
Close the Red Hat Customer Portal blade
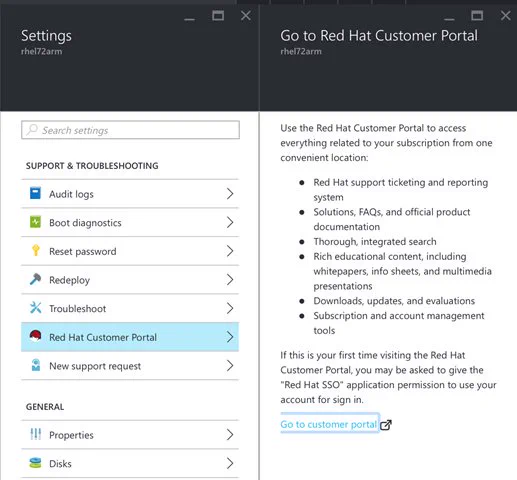click(506, 16)
